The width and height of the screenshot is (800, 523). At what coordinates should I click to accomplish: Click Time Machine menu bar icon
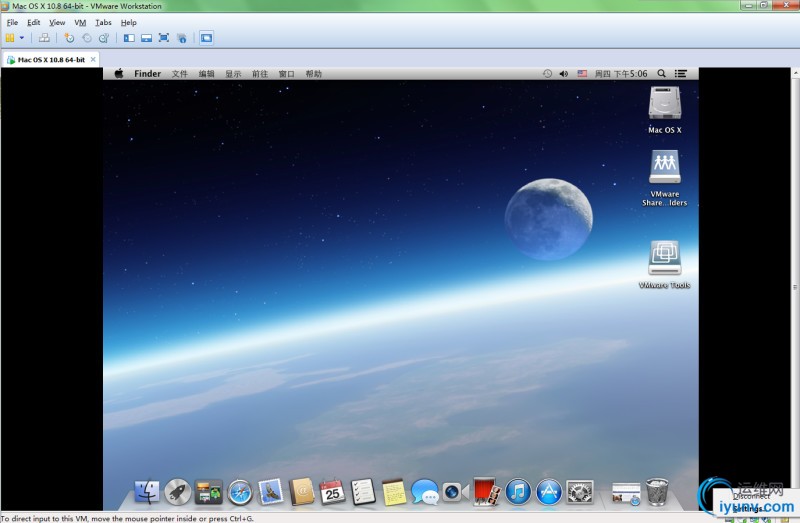pos(547,73)
